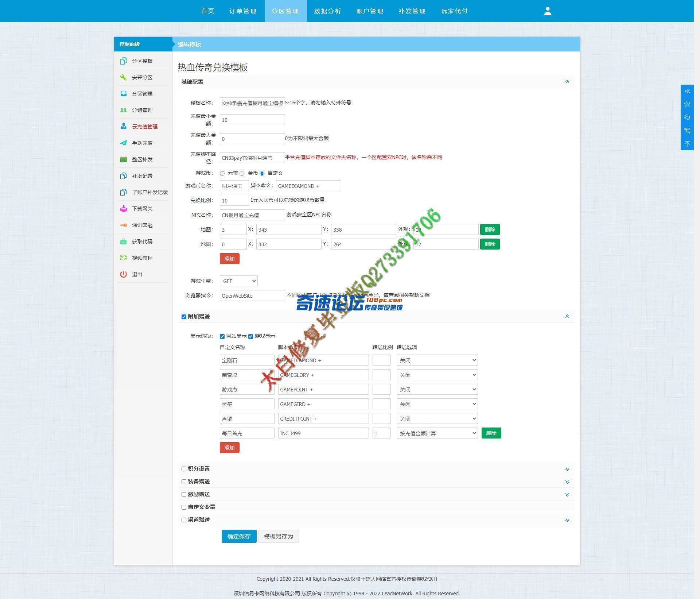Delete the 每日首充 gift row
Image resolution: width=700 pixels, height=599 pixels.
click(x=491, y=433)
